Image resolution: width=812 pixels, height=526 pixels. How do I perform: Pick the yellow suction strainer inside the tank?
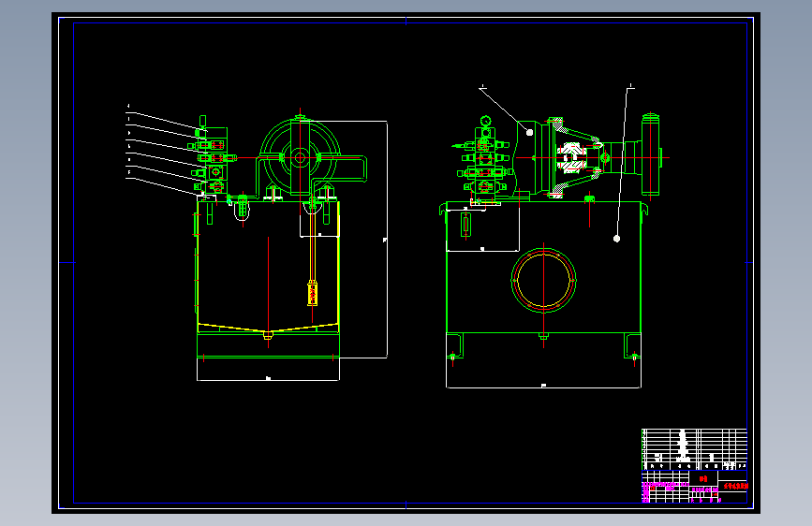tap(312, 293)
